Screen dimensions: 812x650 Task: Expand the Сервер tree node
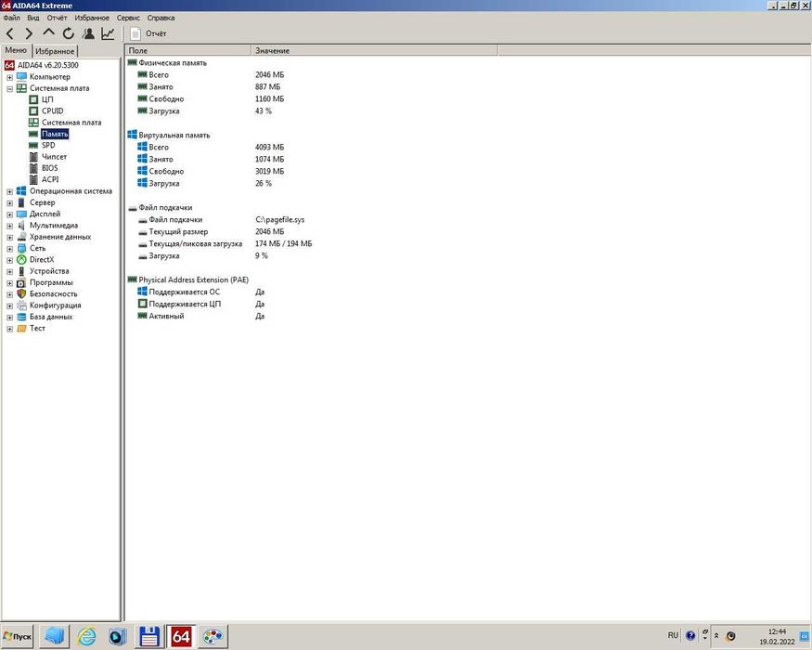pyautogui.click(x=9, y=203)
